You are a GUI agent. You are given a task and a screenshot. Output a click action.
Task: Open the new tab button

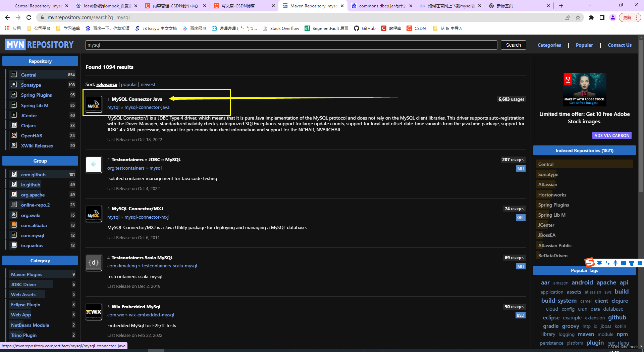point(561,6)
